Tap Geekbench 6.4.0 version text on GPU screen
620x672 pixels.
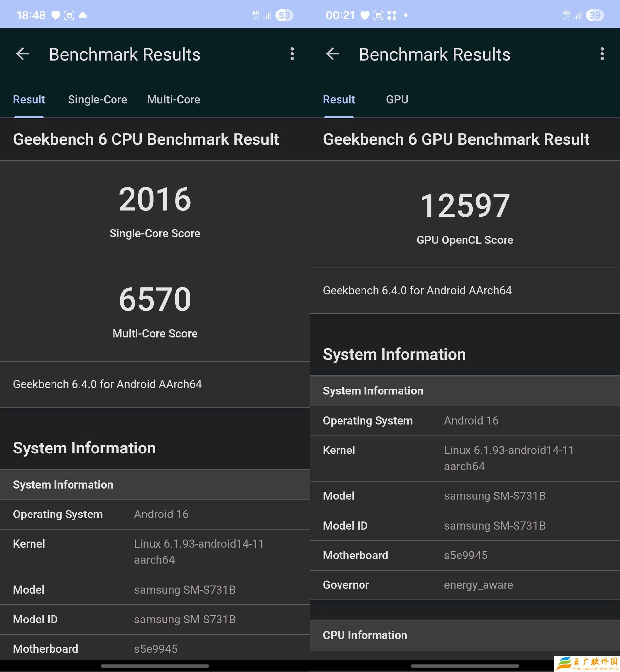417,290
